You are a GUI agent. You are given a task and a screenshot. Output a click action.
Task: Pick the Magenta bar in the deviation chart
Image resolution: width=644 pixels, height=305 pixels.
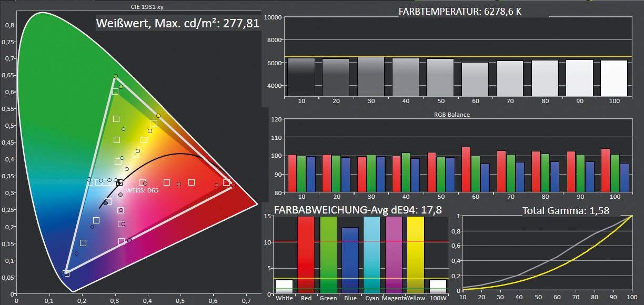394,255
